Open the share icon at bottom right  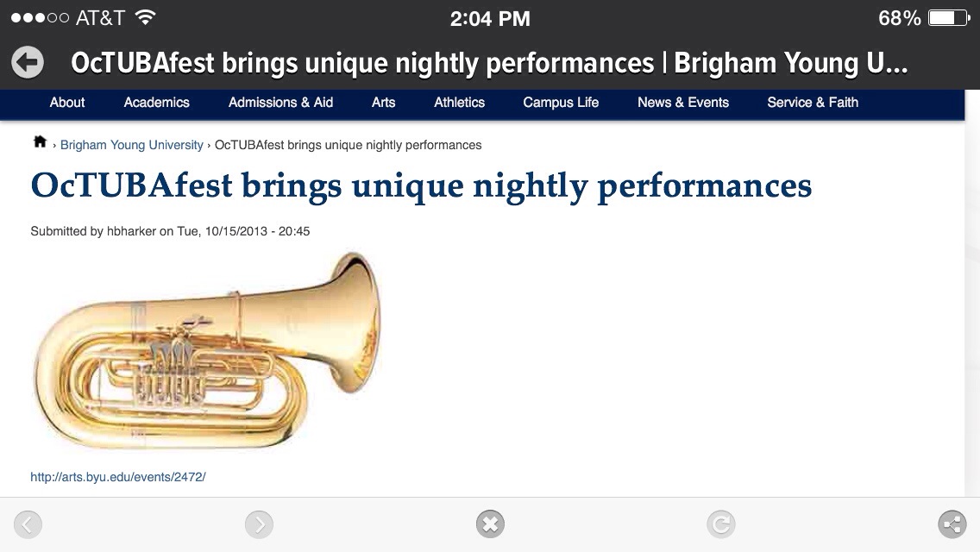(x=952, y=524)
